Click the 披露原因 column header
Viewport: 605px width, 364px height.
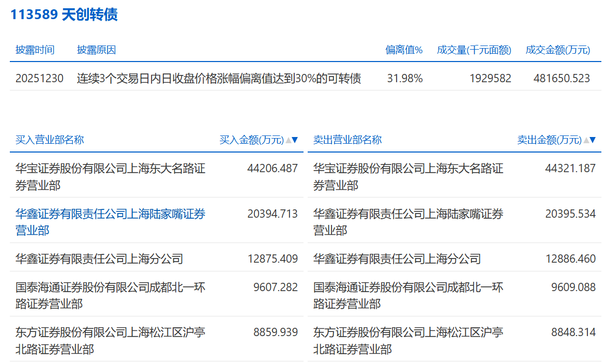tap(97, 50)
